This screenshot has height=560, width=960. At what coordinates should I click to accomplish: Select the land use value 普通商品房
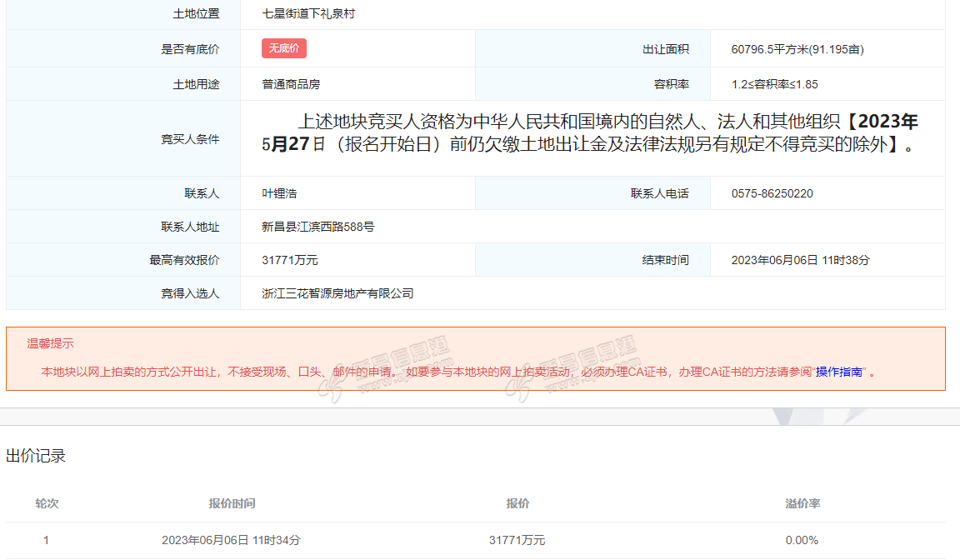point(291,84)
